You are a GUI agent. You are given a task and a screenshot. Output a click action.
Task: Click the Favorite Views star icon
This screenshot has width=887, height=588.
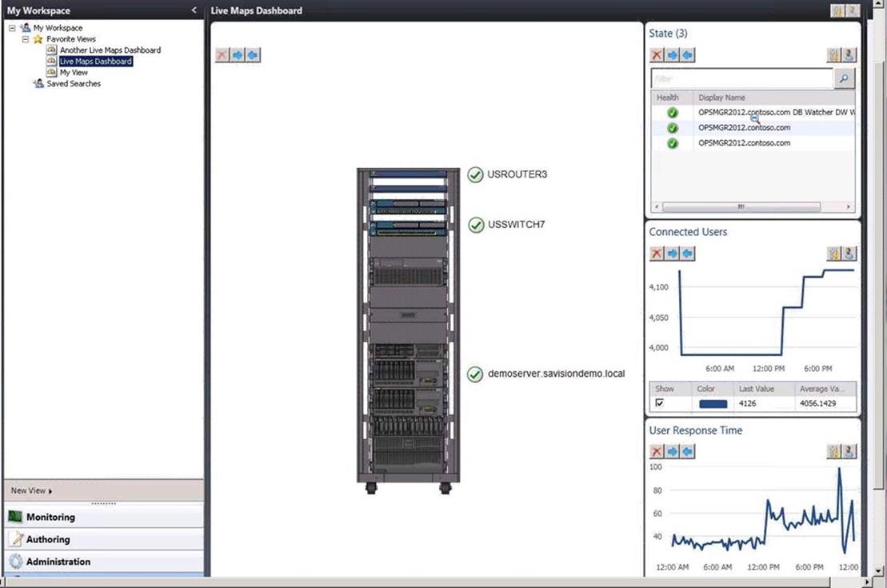tap(38, 39)
